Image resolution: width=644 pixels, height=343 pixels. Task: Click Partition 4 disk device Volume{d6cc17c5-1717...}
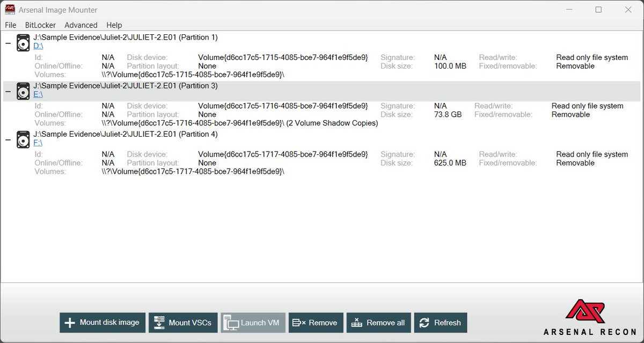(283, 154)
